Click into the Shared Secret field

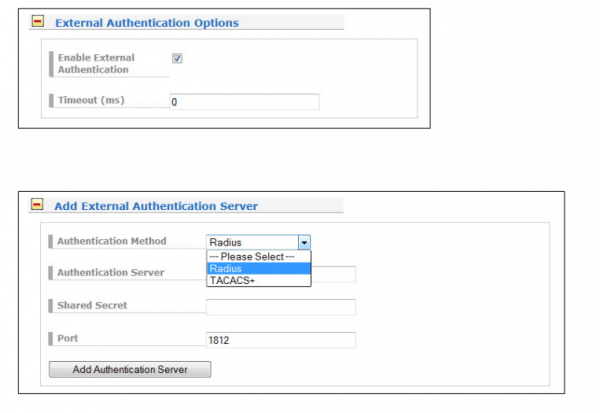(280, 307)
